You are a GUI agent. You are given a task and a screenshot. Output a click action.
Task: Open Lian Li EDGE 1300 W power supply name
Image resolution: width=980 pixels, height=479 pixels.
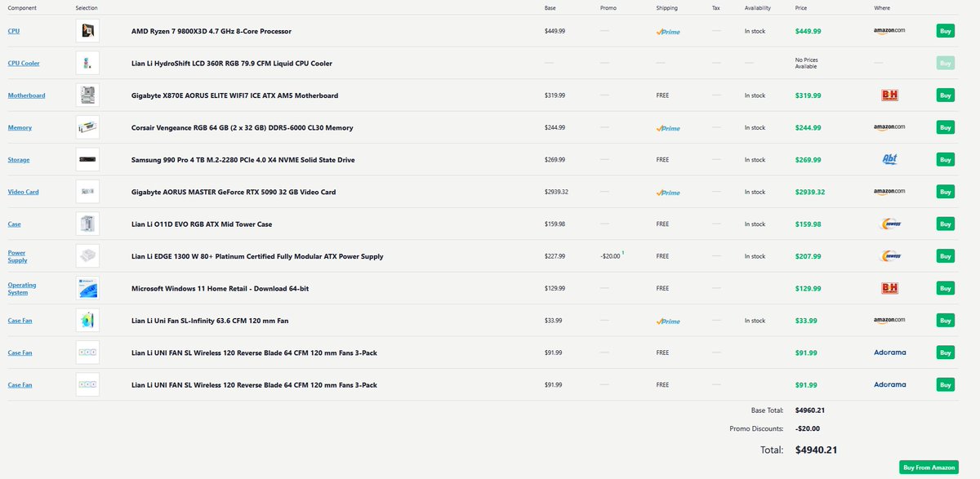[257, 256]
